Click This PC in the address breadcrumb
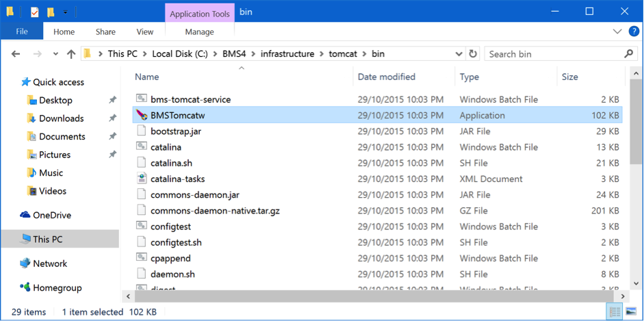This screenshot has height=321, width=644. [x=123, y=54]
